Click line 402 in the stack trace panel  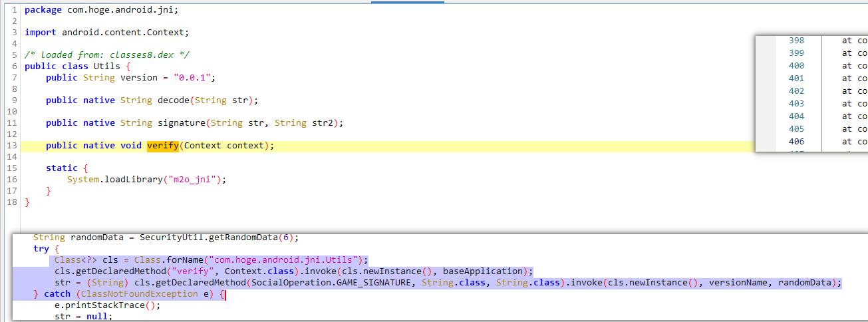(x=796, y=91)
